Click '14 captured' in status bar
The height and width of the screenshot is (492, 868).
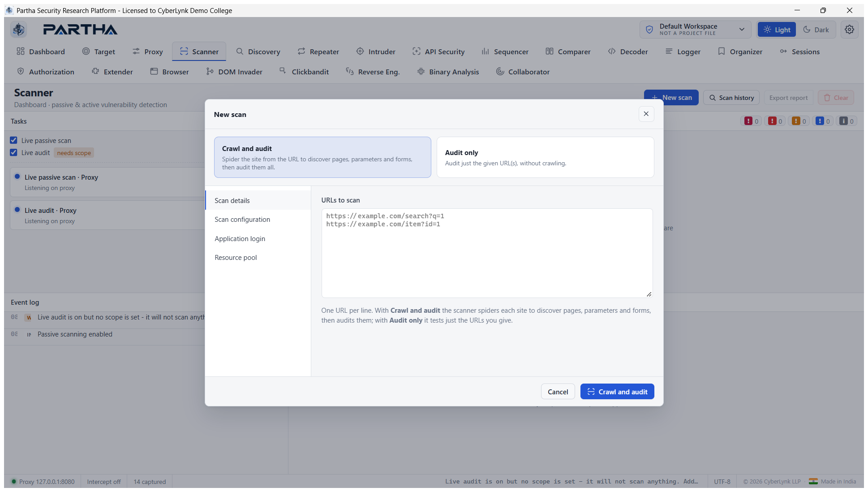point(150,482)
